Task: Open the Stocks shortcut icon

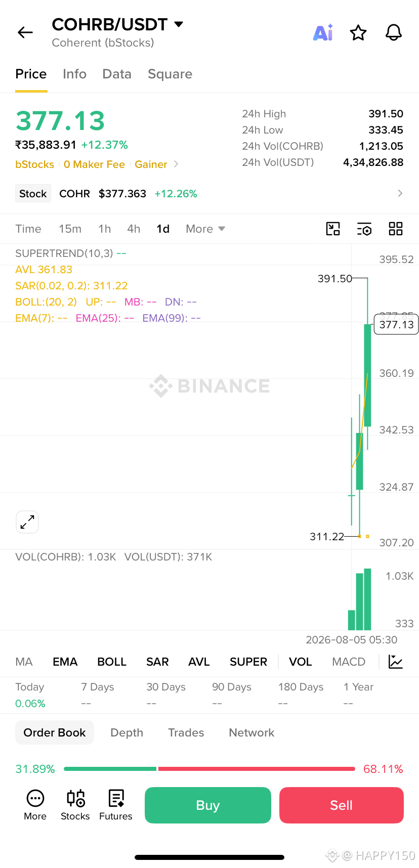Action: pos(75,805)
